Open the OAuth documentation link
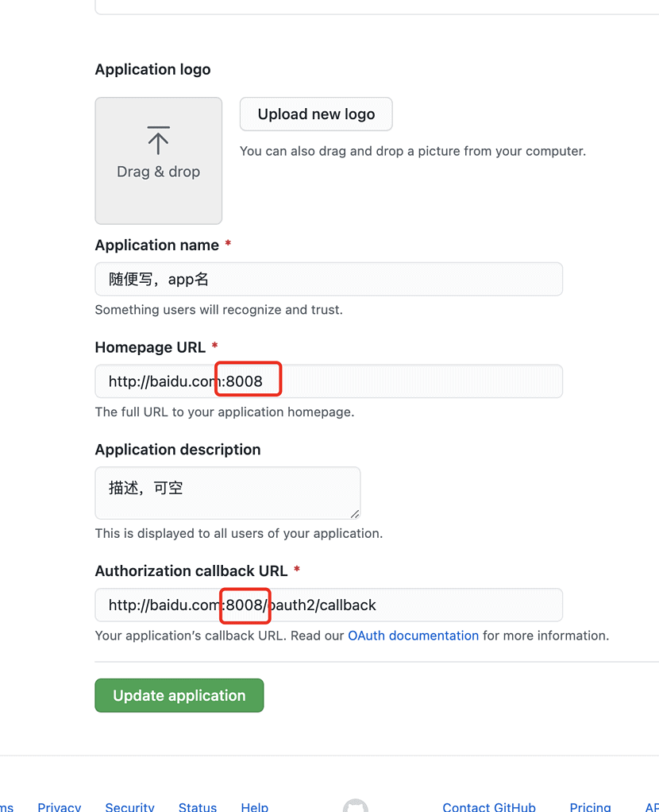This screenshot has height=812, width=659. [412, 635]
